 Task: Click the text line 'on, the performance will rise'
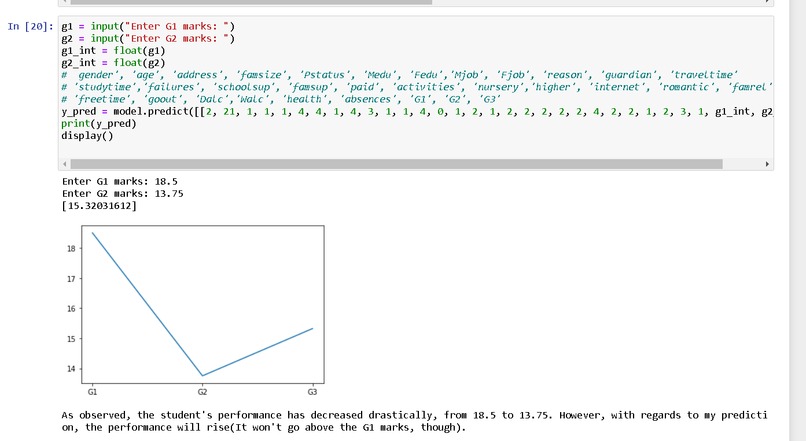click(x=264, y=428)
